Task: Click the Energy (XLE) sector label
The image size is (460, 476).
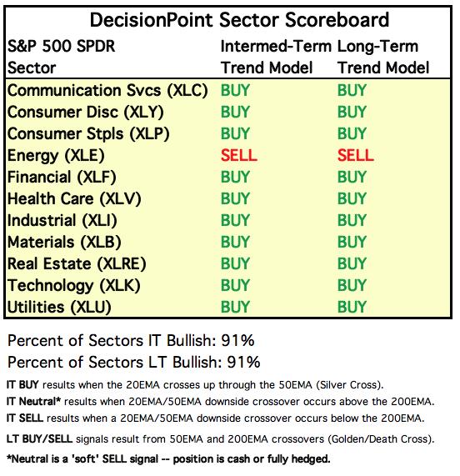Action: point(56,156)
